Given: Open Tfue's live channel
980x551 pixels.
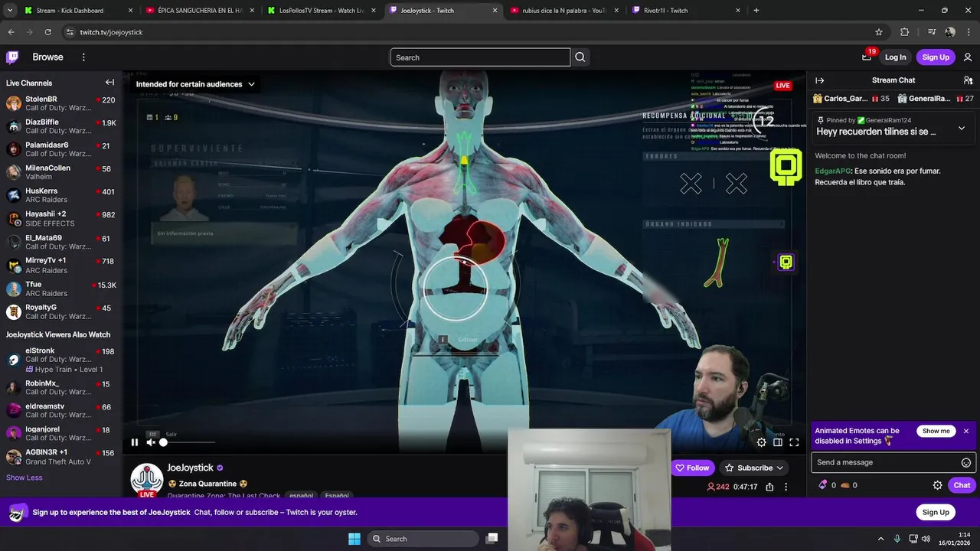Looking at the screenshot, I should click(60, 289).
